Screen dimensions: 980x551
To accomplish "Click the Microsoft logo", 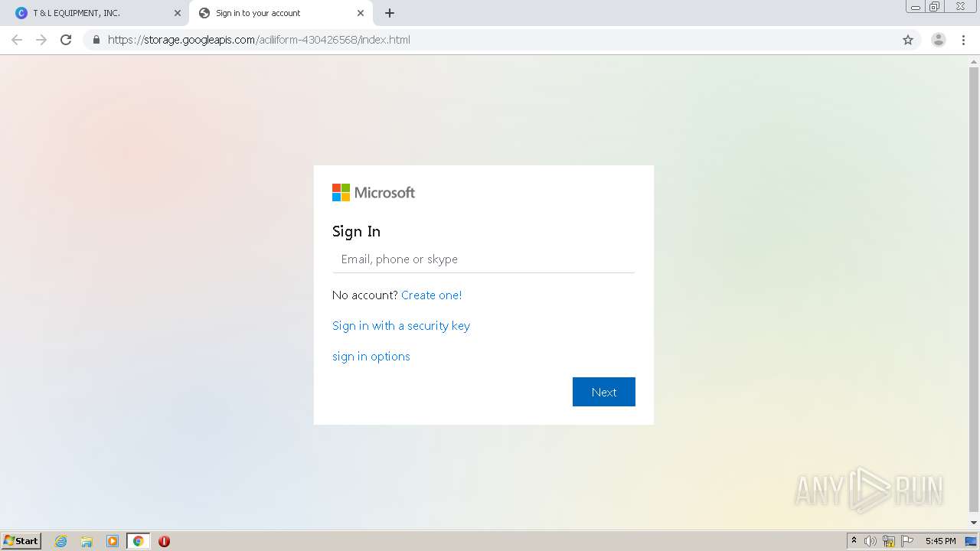I will pyautogui.click(x=374, y=193).
